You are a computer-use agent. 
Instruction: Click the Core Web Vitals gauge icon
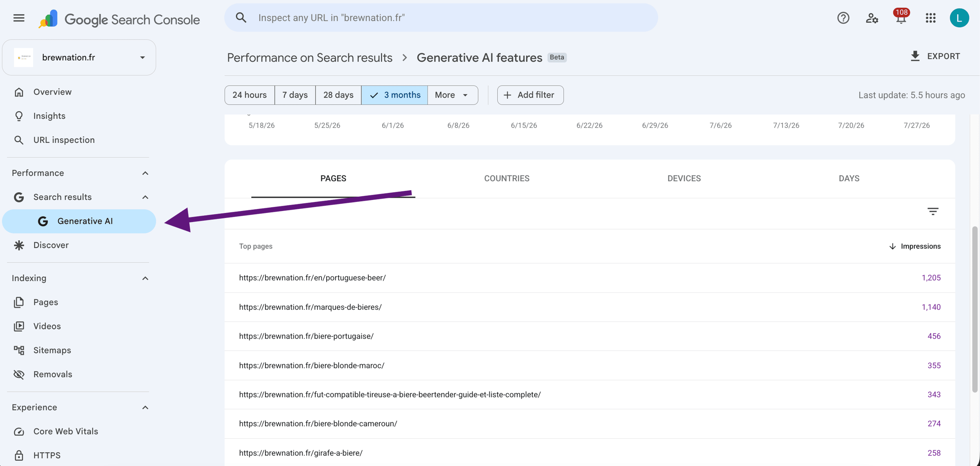(x=19, y=432)
